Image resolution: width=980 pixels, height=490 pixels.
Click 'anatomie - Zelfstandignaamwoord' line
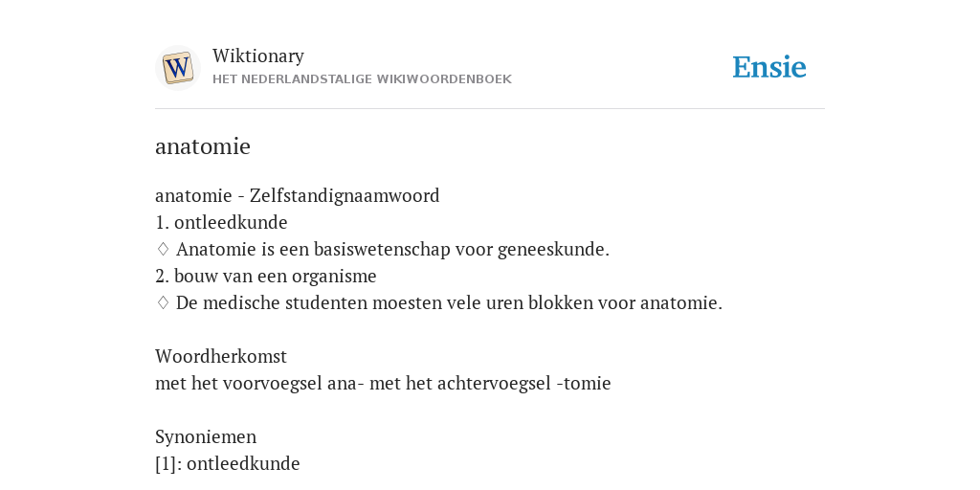coord(298,195)
